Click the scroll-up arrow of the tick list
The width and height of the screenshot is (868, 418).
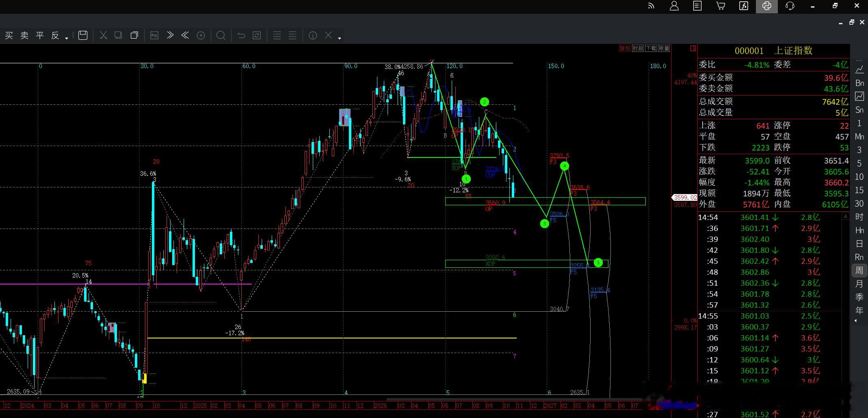846,217
